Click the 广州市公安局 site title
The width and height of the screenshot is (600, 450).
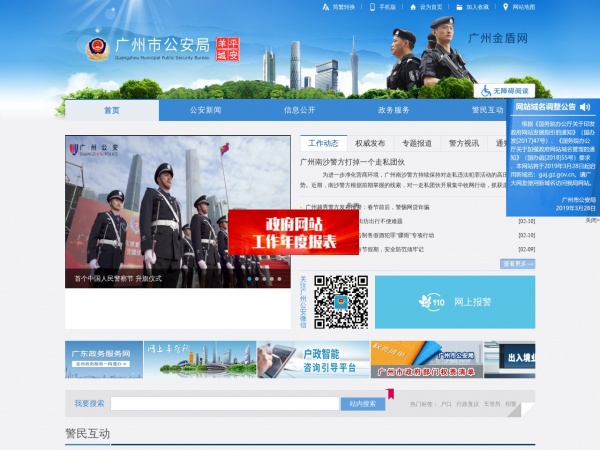pyautogui.click(x=163, y=45)
